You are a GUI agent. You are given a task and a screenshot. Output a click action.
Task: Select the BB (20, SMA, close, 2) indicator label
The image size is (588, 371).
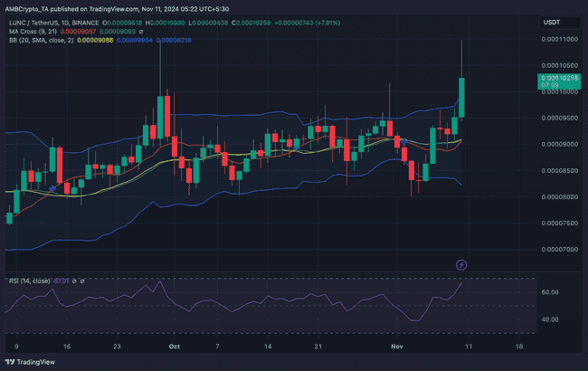(42, 40)
